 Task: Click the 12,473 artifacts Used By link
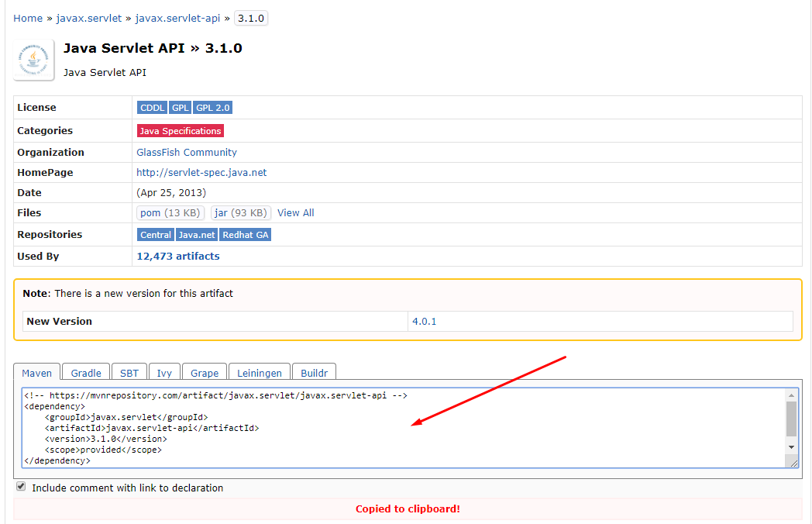(x=177, y=256)
